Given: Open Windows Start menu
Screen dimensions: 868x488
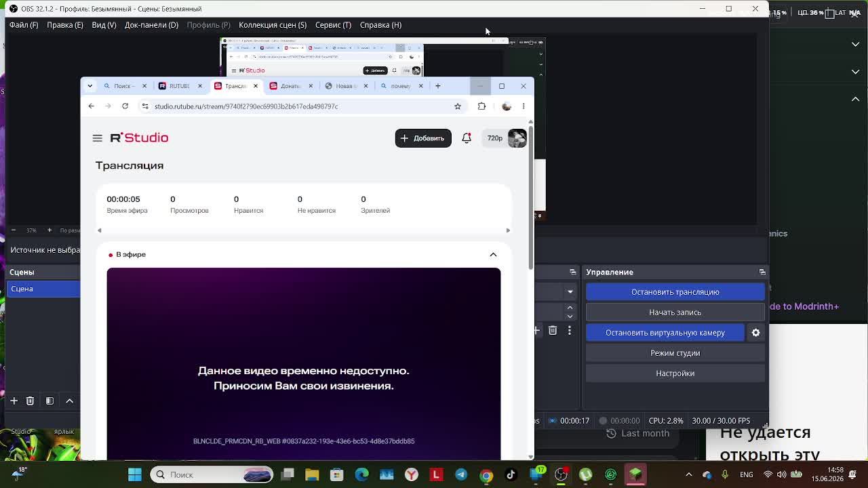Looking at the screenshot, I should (x=135, y=474).
